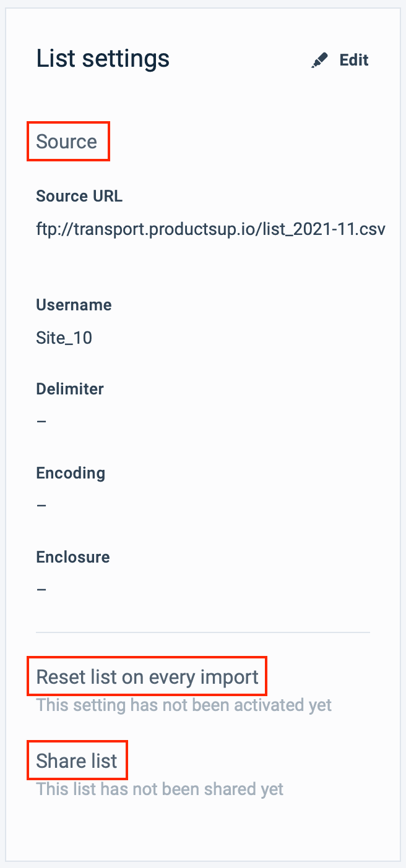Click the 'setting has not been activated yet' text
Screen dimensions: 406x868
(184, 705)
